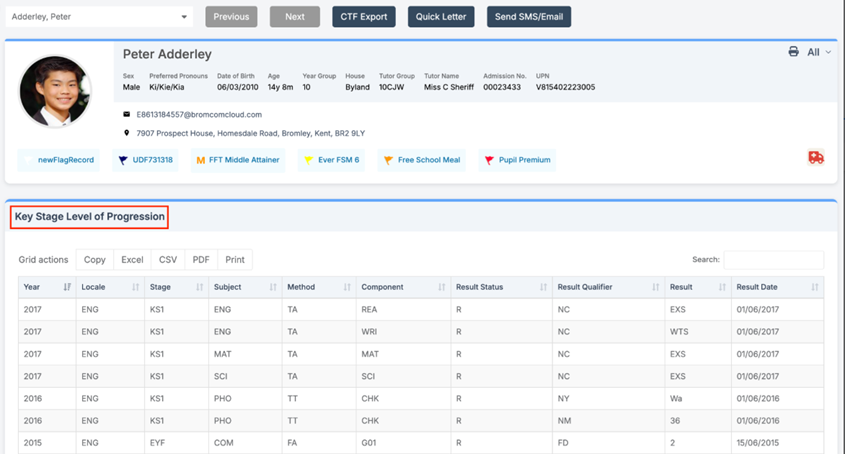
Task: Click Peter Adderley's profile photo
Action: [x=55, y=92]
